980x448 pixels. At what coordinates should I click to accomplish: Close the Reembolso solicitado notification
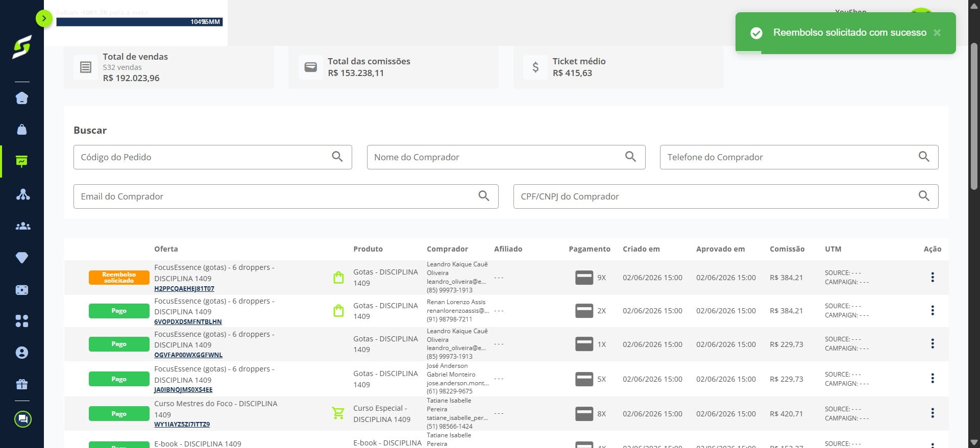(937, 33)
